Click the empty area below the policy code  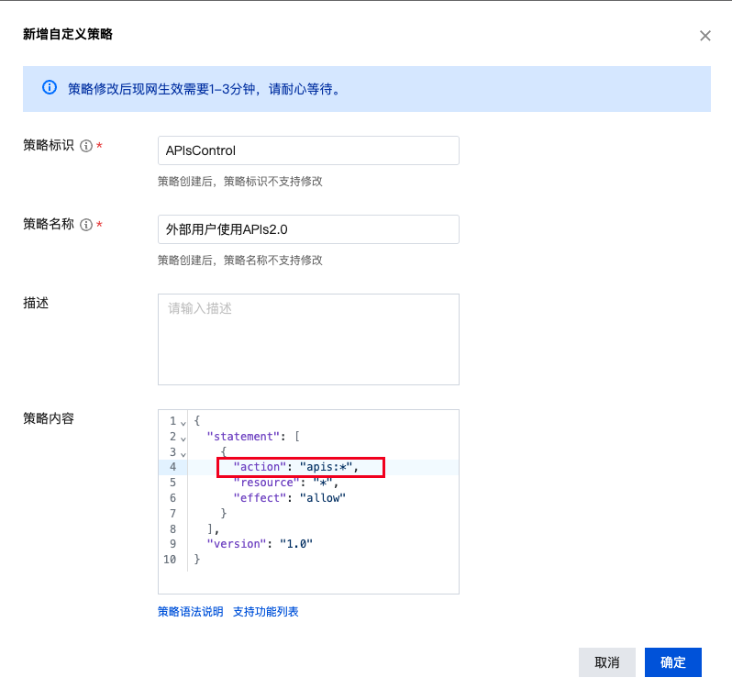click(x=321, y=580)
